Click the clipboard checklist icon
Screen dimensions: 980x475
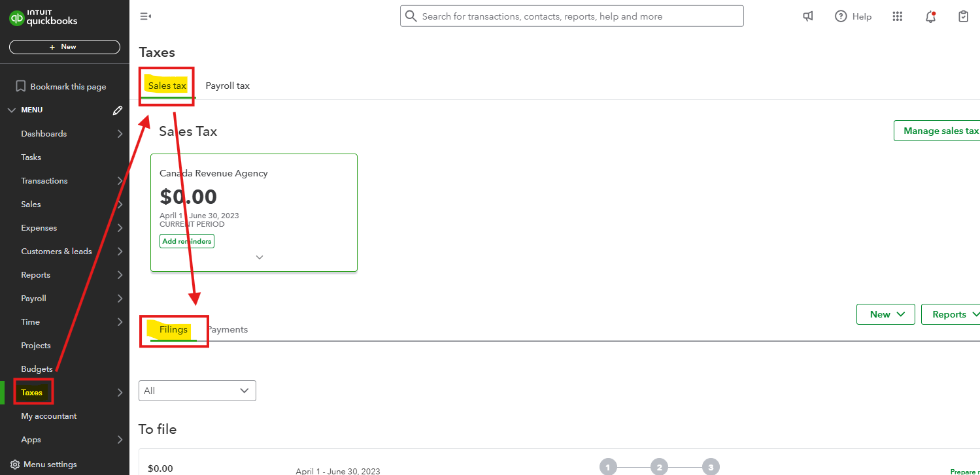pyautogui.click(x=964, y=16)
